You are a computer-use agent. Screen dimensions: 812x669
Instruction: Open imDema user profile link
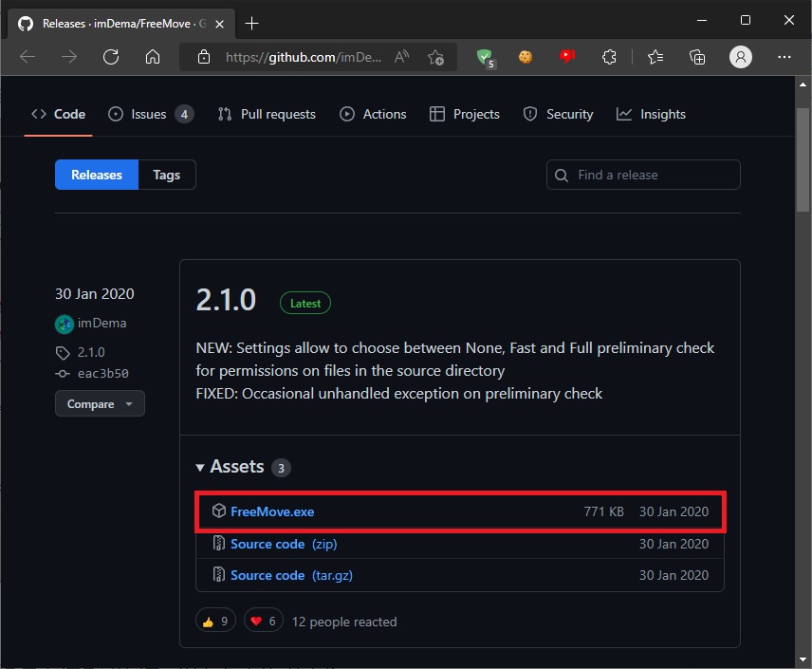(x=102, y=323)
